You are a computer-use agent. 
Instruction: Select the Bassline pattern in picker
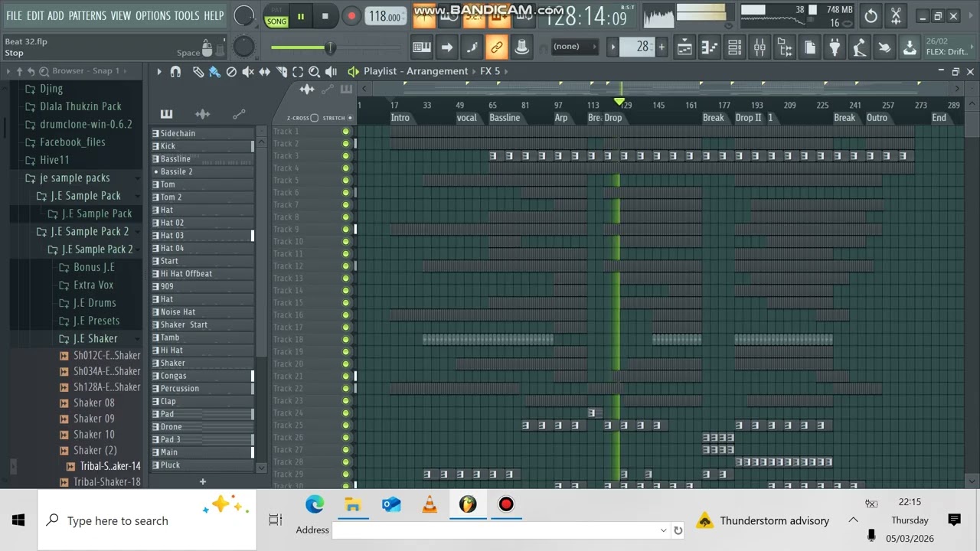[202, 159]
